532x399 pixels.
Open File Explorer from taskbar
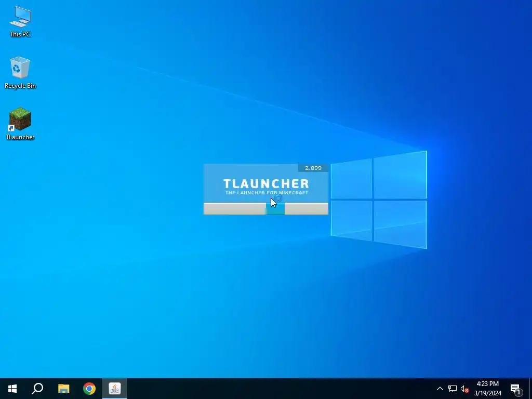pos(63,389)
